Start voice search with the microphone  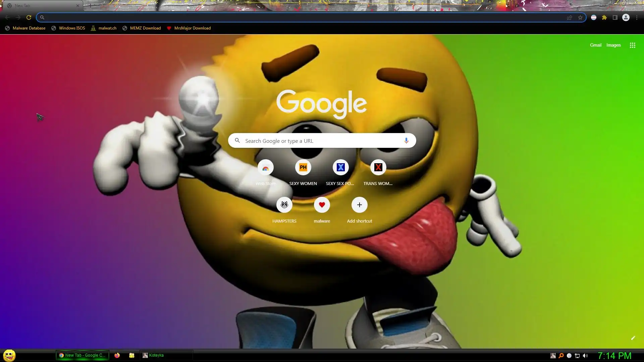(406, 141)
